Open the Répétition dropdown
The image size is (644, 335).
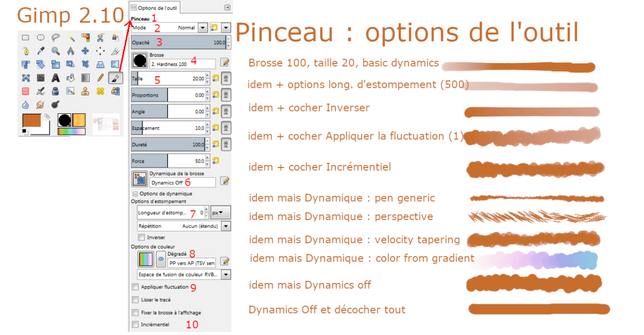[184, 226]
